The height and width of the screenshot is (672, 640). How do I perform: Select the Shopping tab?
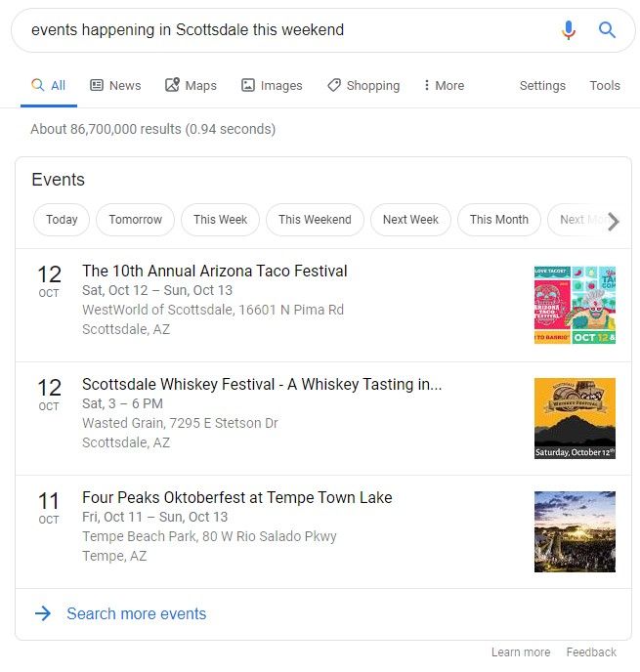tap(363, 85)
